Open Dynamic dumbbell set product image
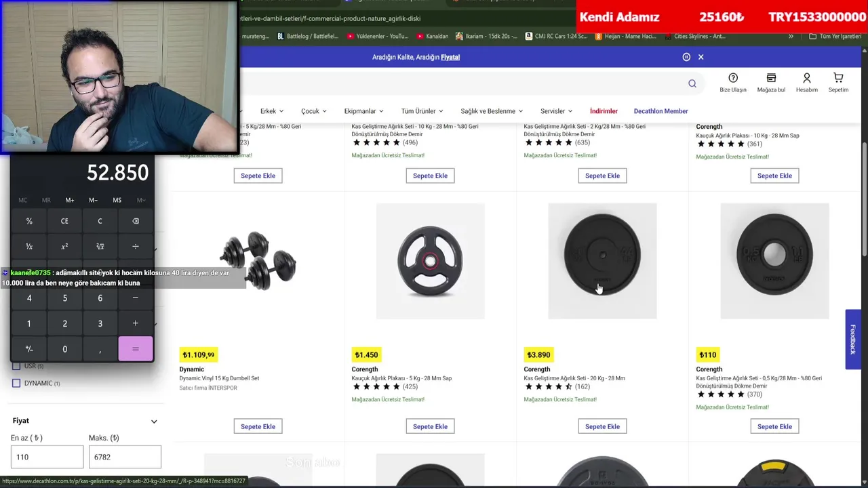The height and width of the screenshot is (488, 868). tap(258, 261)
